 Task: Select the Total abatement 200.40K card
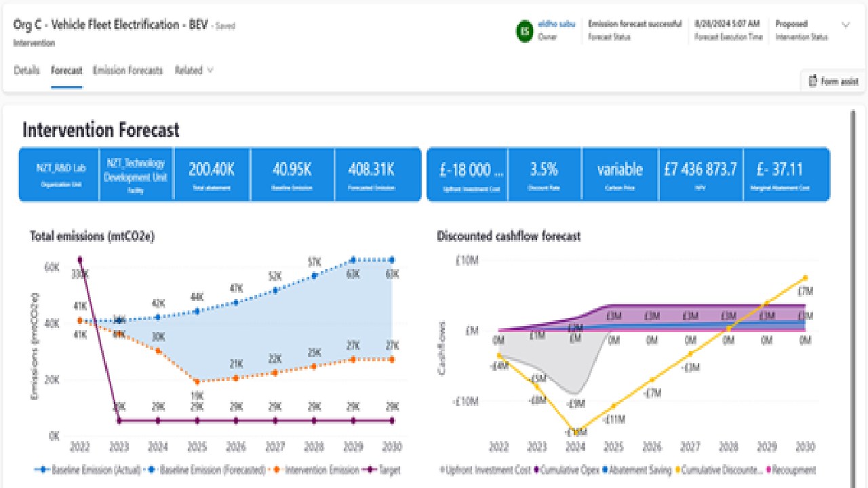pos(212,175)
